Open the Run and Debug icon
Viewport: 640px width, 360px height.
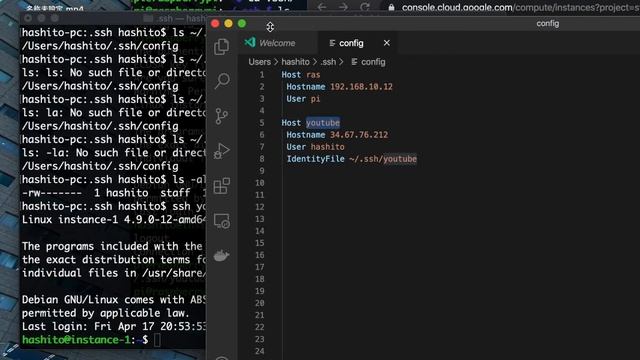pos(222,151)
